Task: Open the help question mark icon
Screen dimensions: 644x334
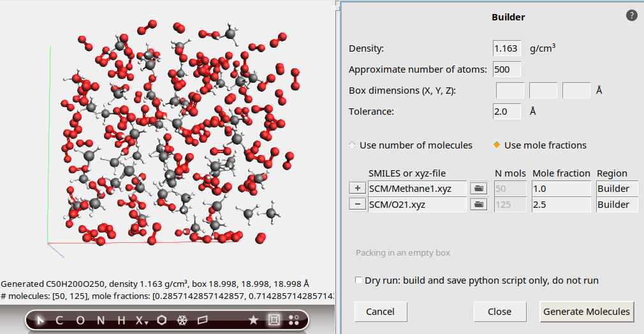Action: pyautogui.click(x=631, y=15)
